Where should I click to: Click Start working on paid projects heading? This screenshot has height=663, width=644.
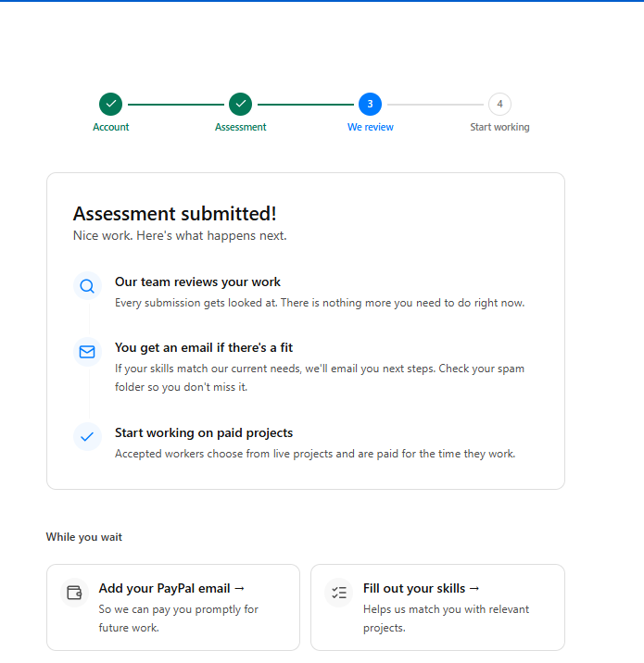pos(204,433)
